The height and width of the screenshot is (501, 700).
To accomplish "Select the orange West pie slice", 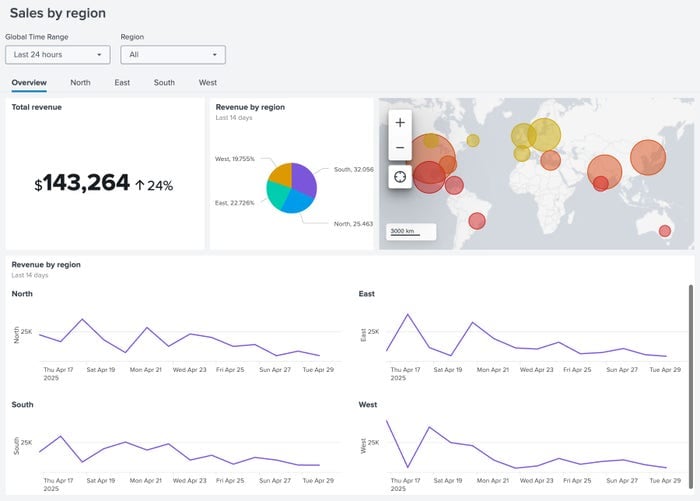I will (x=279, y=175).
